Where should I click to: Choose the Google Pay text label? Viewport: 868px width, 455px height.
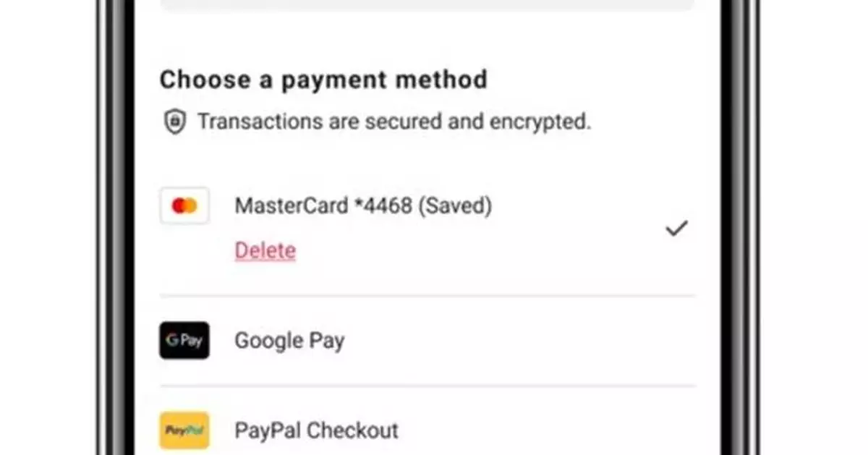click(289, 340)
